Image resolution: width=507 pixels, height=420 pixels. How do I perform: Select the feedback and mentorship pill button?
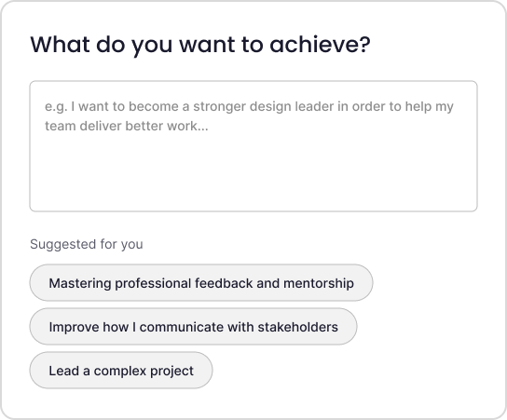click(x=201, y=283)
